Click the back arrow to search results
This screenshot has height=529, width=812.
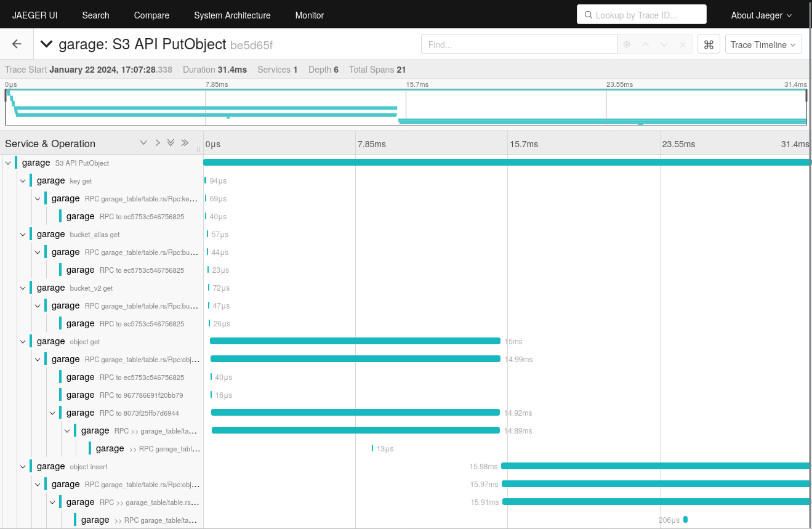[17, 44]
